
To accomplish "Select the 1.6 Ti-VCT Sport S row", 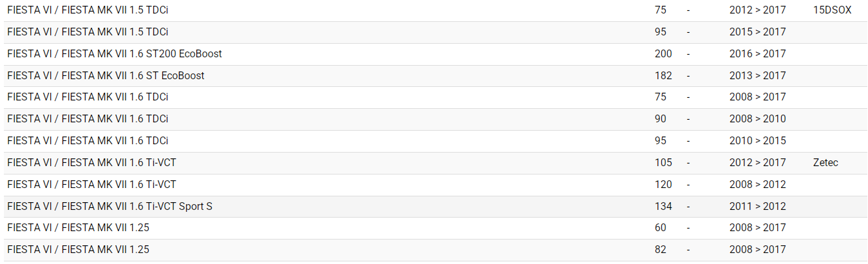I will pyautogui.click(x=109, y=207).
